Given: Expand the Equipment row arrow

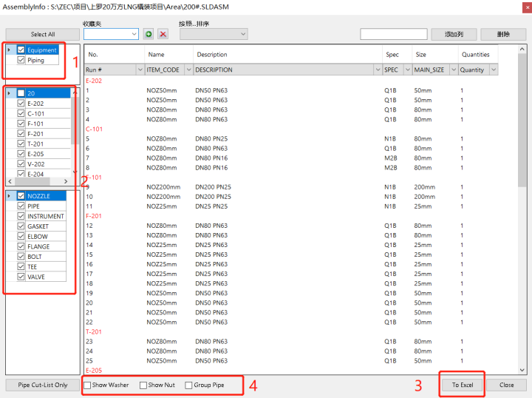Looking at the screenshot, I should coord(9,50).
